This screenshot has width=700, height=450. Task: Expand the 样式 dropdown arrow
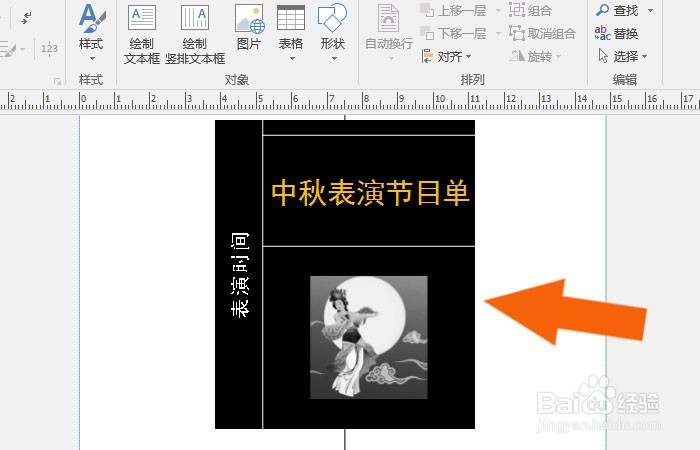pos(92,58)
